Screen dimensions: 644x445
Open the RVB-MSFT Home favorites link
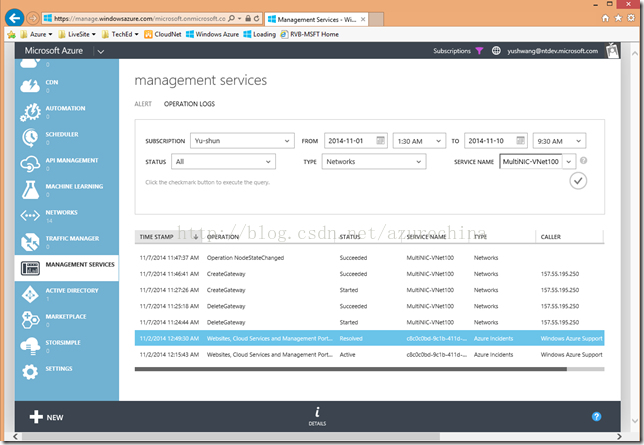310,34
